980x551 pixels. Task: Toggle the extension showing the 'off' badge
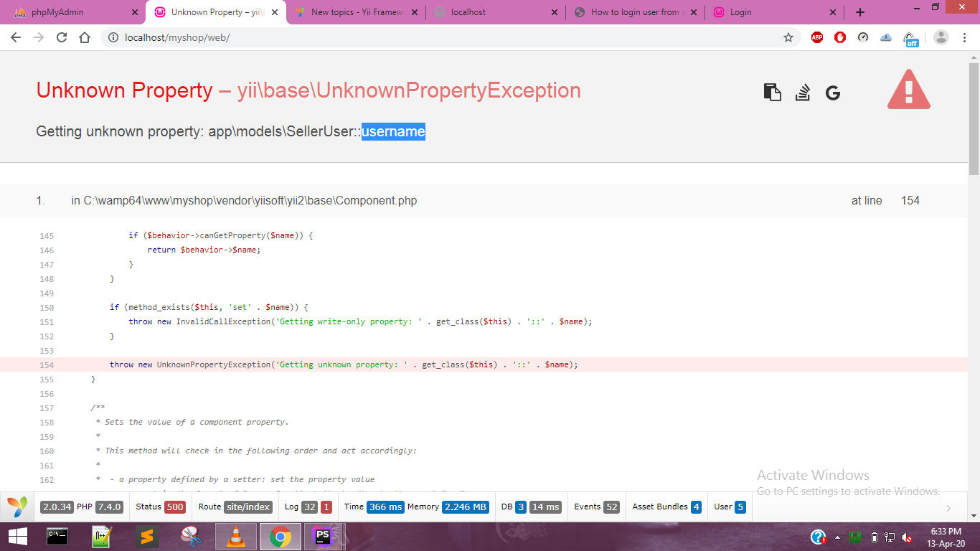coord(910,38)
